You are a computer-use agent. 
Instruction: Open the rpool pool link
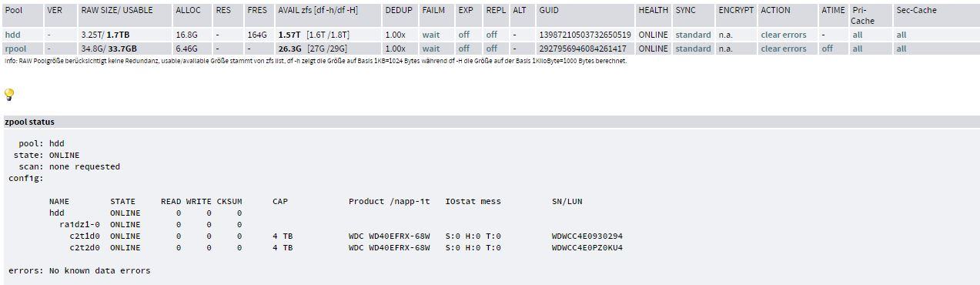tap(15, 49)
